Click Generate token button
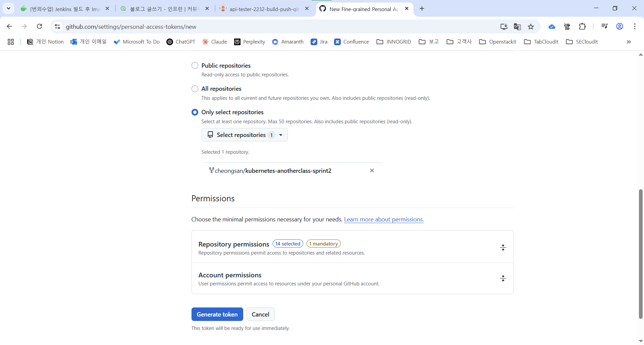 pos(217,314)
